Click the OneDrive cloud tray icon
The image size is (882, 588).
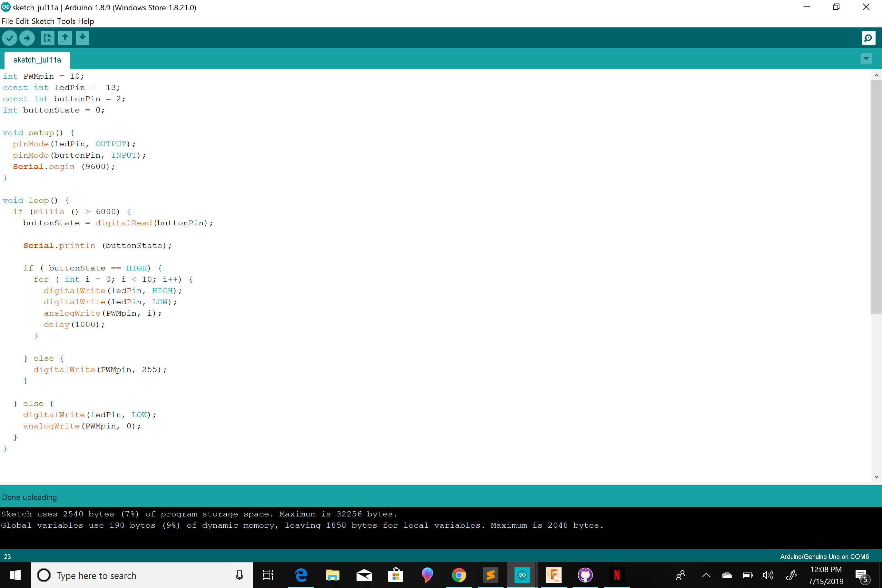click(x=727, y=575)
